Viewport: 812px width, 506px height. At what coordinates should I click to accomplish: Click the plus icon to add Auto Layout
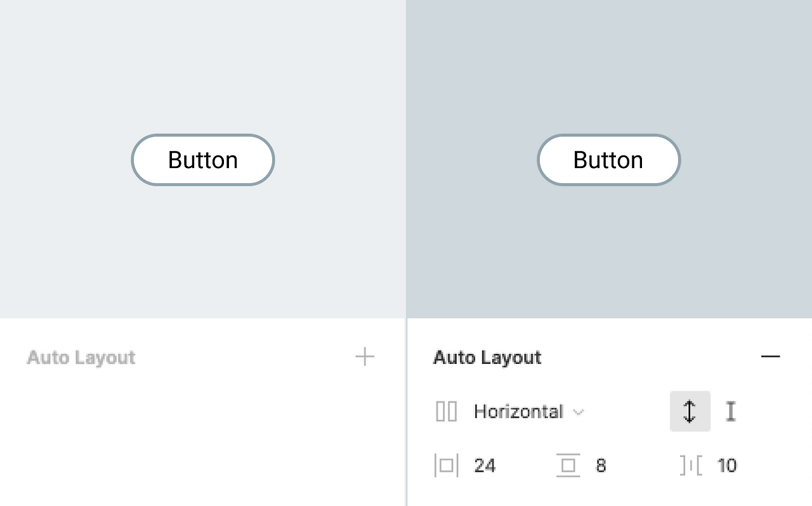(x=365, y=357)
